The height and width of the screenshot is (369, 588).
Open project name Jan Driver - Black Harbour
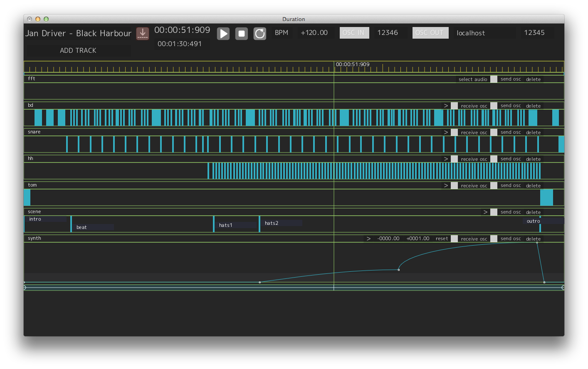(x=79, y=33)
